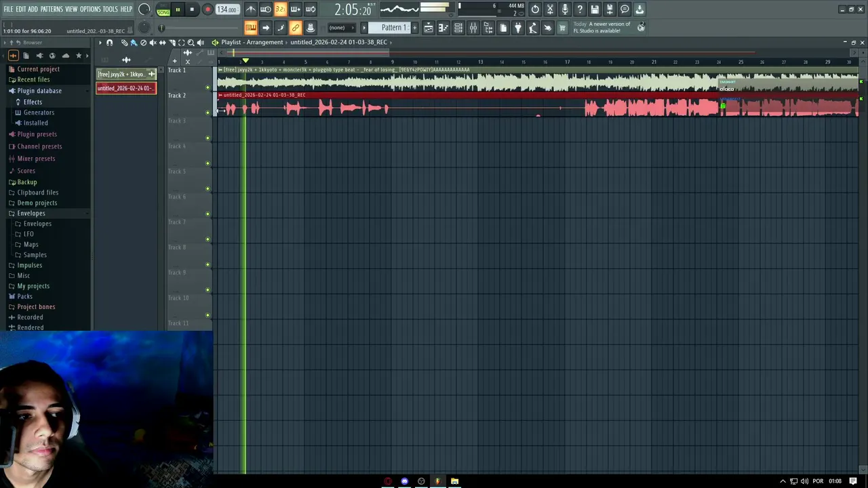Expand the Packs folder
This screenshot has height=488, width=868.
point(24,296)
